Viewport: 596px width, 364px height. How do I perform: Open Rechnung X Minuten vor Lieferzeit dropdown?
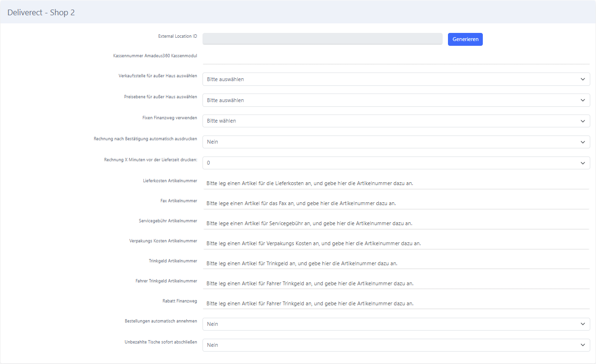(x=396, y=163)
